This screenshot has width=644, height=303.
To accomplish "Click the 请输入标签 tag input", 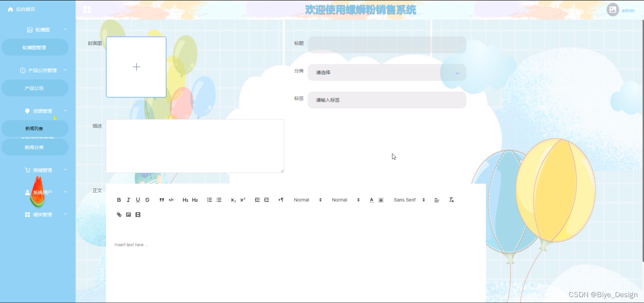I will 387,100.
